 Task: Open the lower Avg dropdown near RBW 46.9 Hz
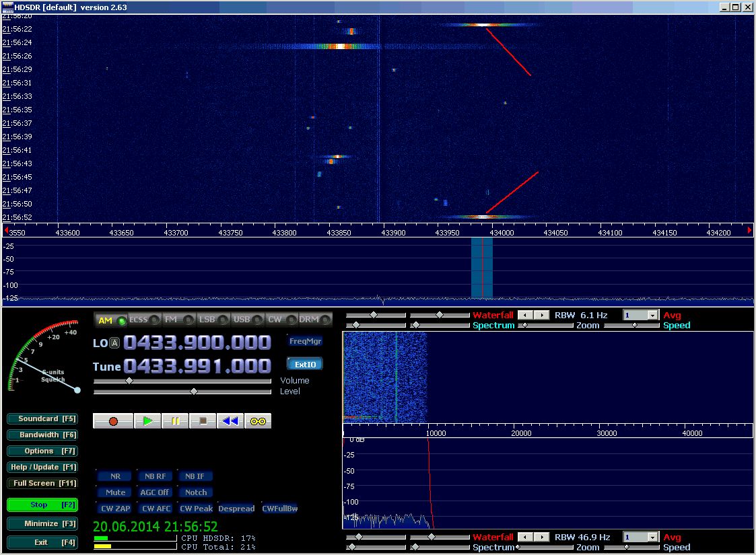coord(652,538)
